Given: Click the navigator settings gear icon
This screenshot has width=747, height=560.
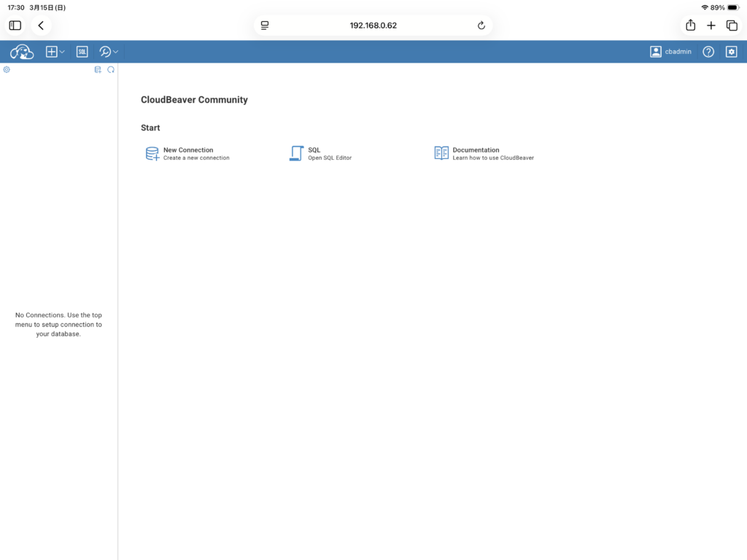Looking at the screenshot, I should pos(7,70).
